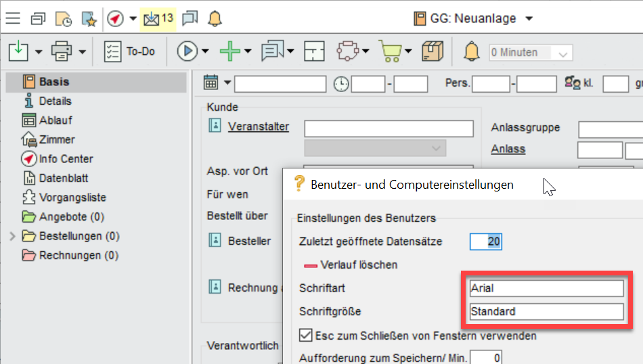
Task: Click the hamburger menu icon
Action: pyautogui.click(x=13, y=18)
